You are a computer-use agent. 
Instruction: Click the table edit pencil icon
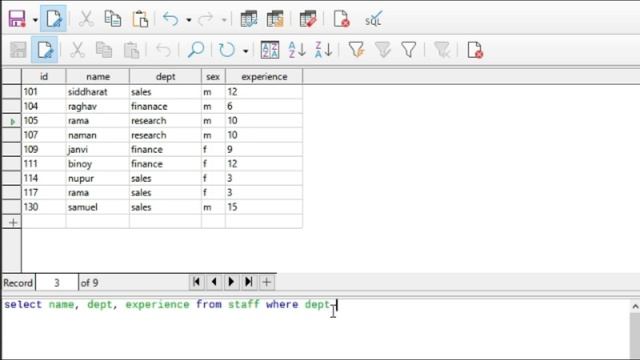(308, 19)
